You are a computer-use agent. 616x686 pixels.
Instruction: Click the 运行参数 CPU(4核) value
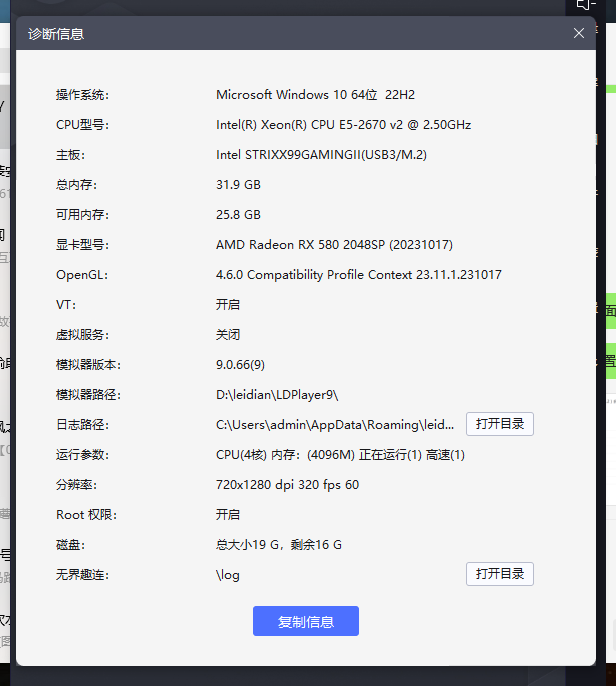tap(340, 455)
